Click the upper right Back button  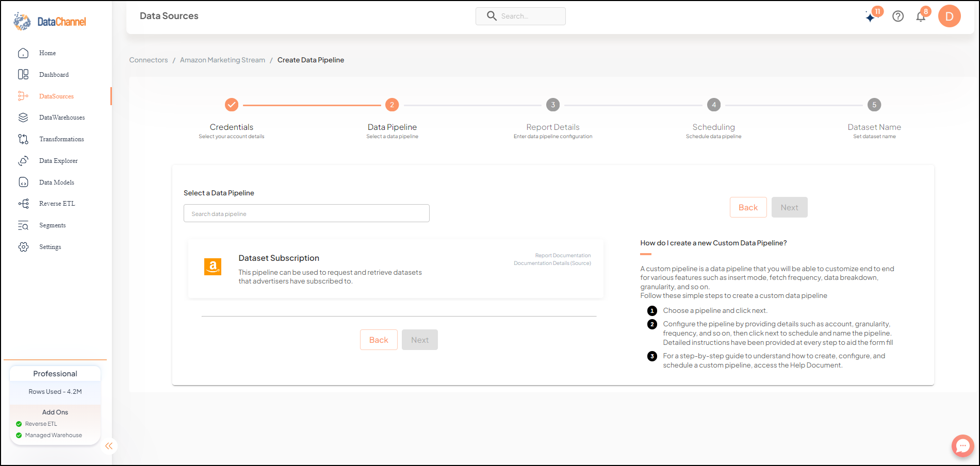click(x=748, y=207)
